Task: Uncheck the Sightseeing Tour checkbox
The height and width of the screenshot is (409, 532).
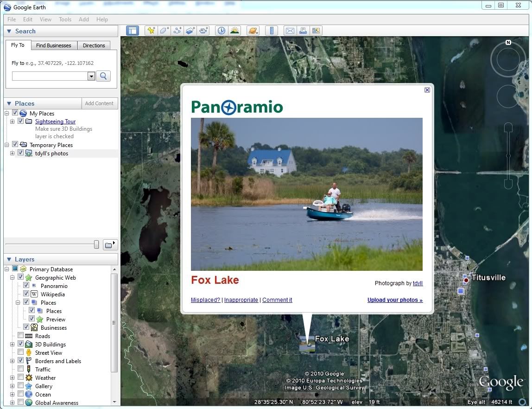Action: pyautogui.click(x=21, y=121)
